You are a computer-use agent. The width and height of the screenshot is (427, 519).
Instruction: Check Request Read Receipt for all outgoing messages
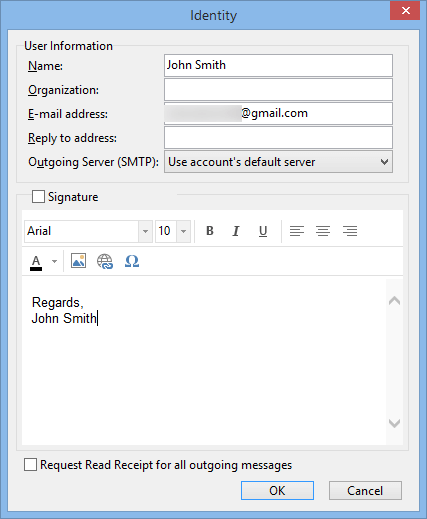pos(30,465)
